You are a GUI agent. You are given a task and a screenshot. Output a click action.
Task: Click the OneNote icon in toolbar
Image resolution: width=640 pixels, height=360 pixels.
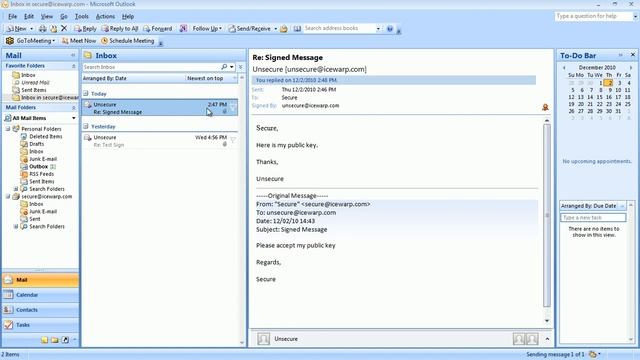183,28
